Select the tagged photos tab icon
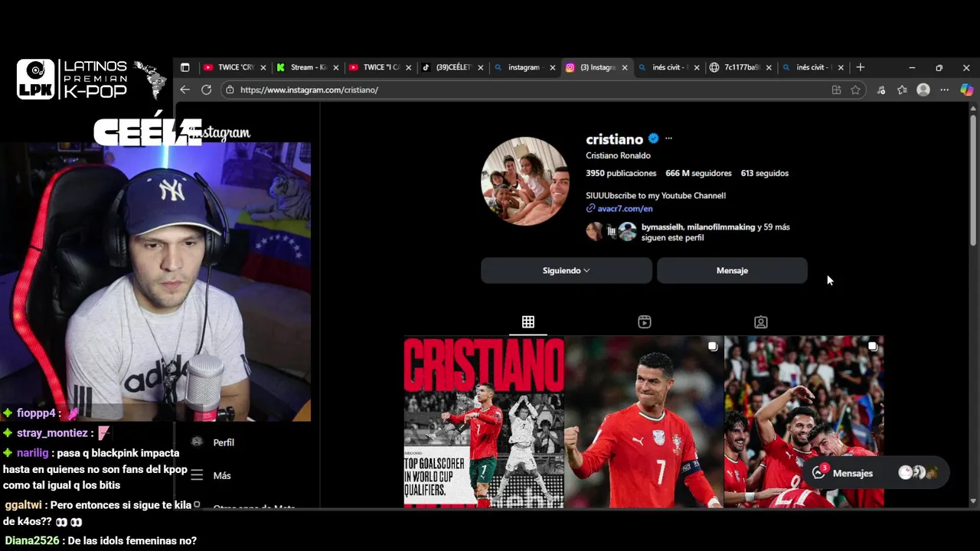980x551 pixels. pos(761,322)
